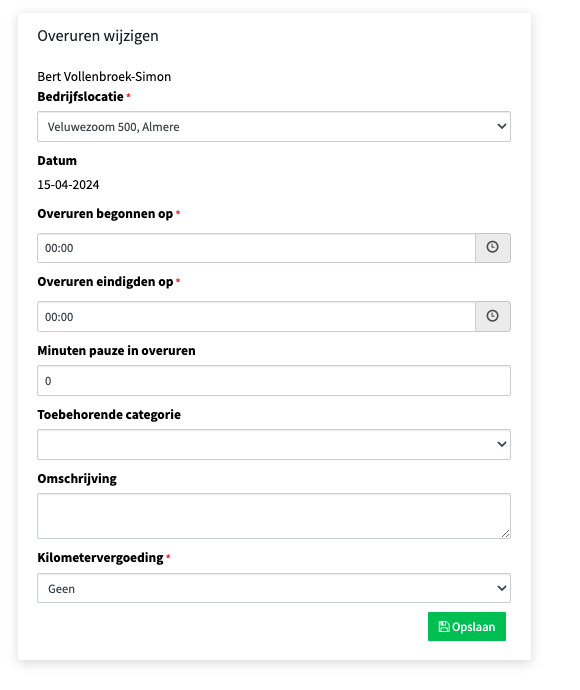Click the floppy disk icon on Opslaan
The width and height of the screenshot is (580, 690).
tap(444, 627)
